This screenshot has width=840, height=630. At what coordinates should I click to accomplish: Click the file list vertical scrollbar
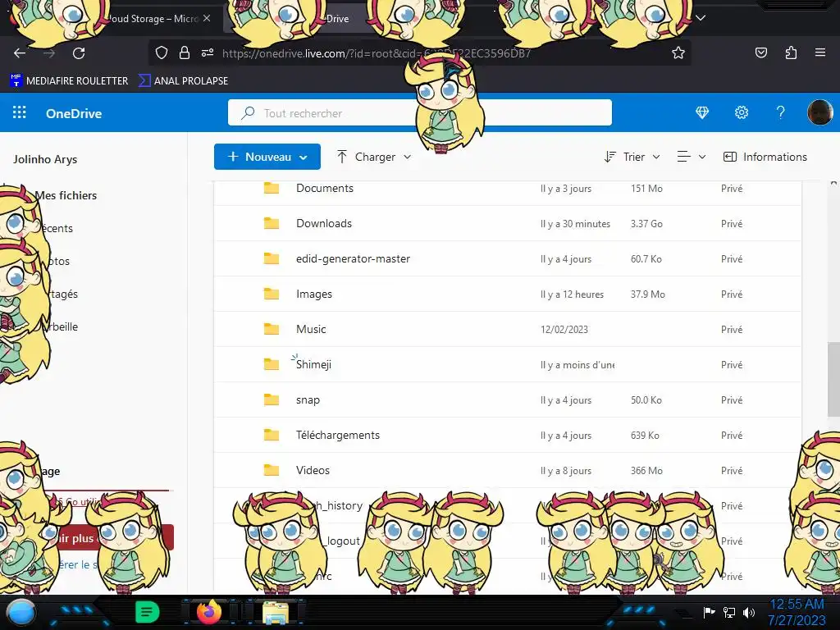[833, 379]
